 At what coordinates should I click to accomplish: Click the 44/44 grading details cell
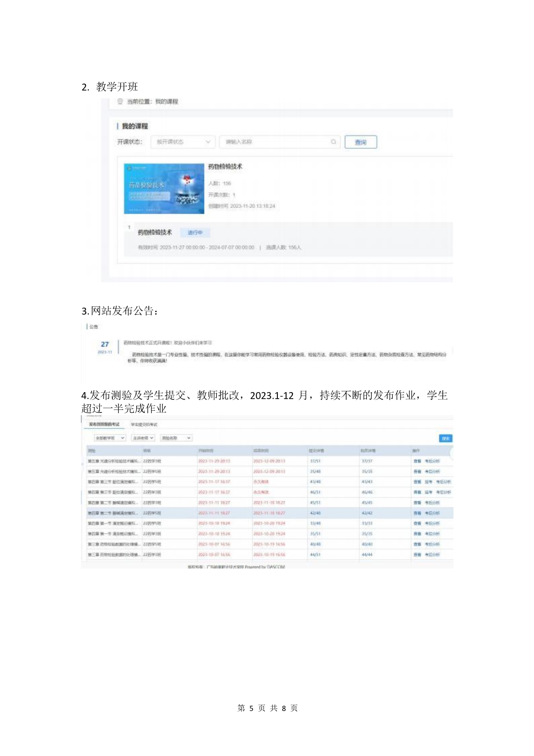tap(367, 555)
